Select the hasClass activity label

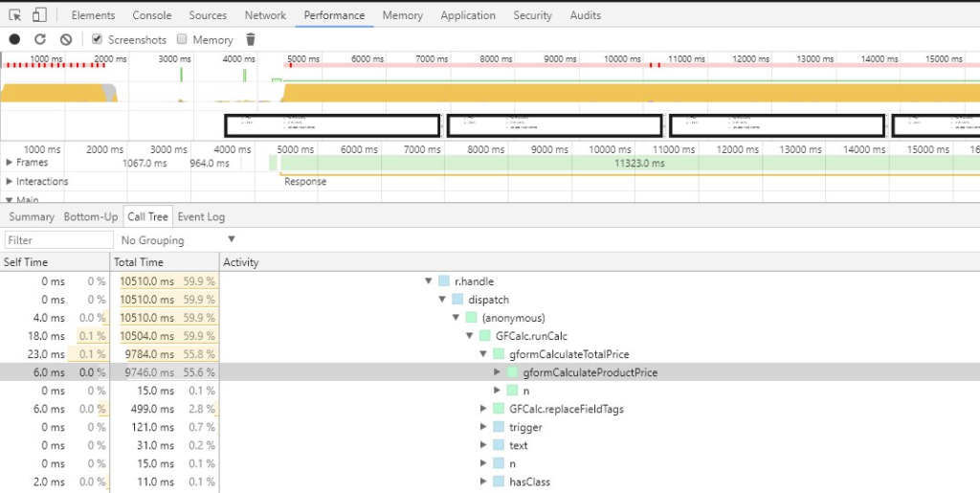(x=529, y=482)
